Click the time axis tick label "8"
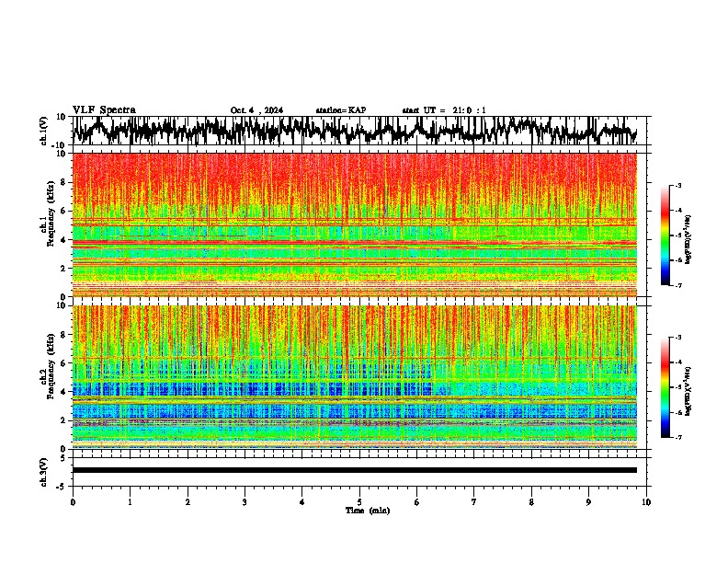The height and width of the screenshot is (563, 728). point(531,502)
